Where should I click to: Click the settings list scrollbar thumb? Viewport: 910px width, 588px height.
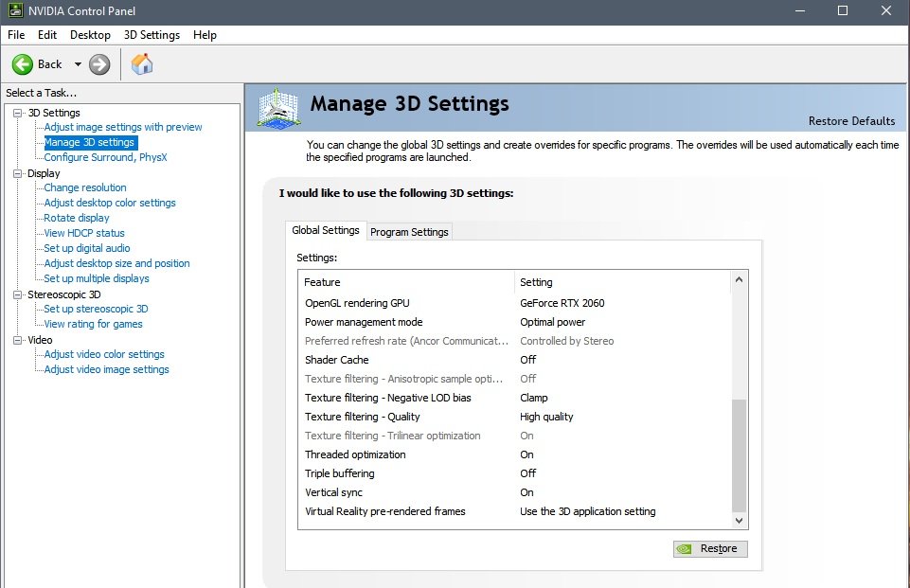(x=739, y=455)
